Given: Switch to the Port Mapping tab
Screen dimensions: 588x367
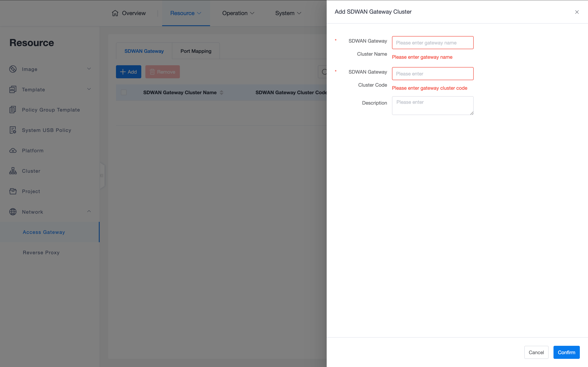Looking at the screenshot, I should (196, 51).
